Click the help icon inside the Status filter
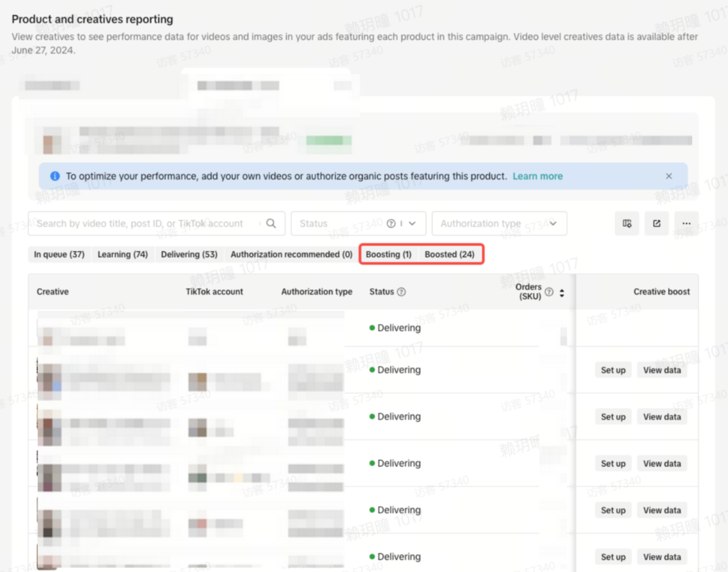Image resolution: width=728 pixels, height=572 pixels. point(391,223)
